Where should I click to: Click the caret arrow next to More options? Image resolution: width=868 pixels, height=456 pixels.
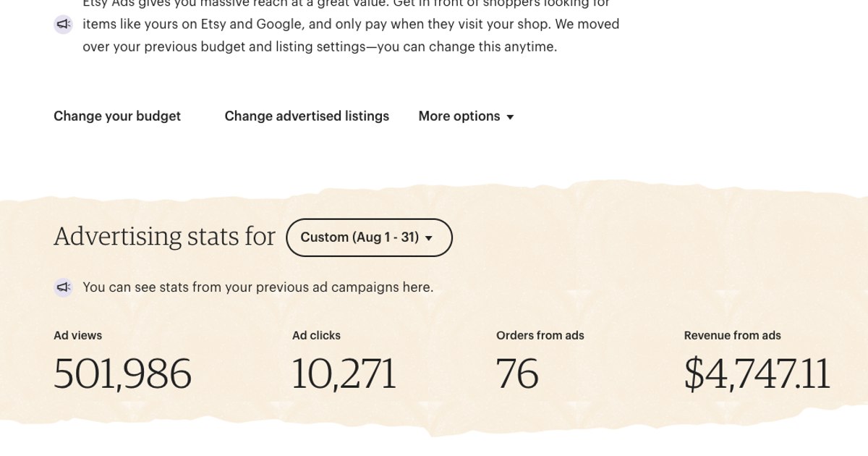510,117
